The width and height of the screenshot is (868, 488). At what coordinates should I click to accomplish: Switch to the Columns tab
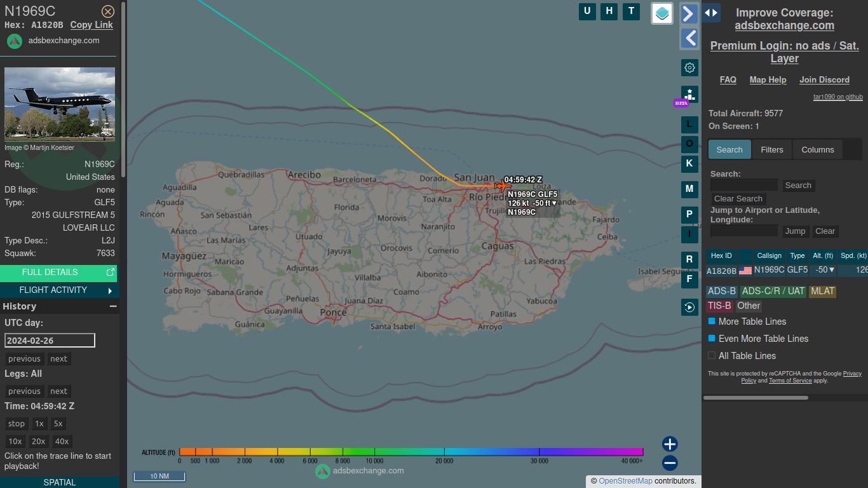pos(818,150)
